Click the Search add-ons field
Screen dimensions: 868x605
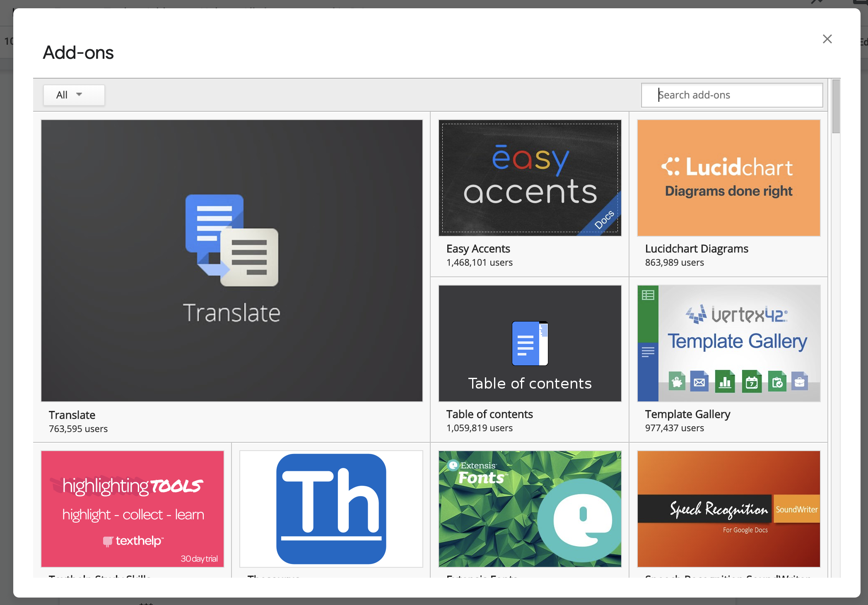[732, 95]
